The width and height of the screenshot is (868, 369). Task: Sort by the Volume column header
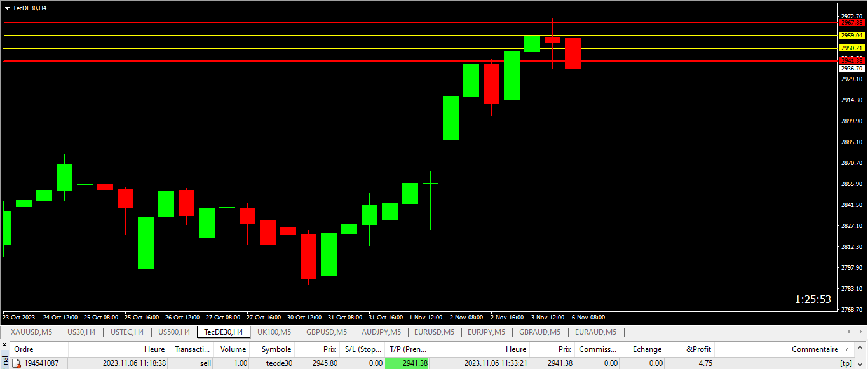pos(232,349)
